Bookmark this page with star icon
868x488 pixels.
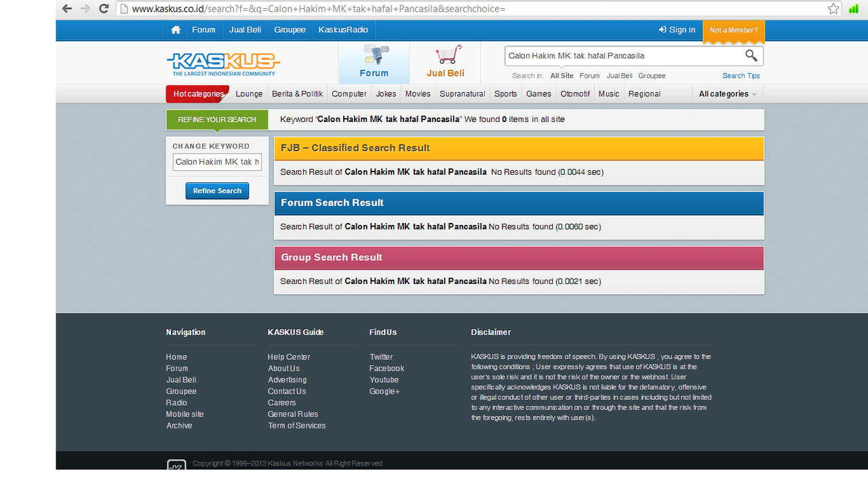tap(833, 9)
